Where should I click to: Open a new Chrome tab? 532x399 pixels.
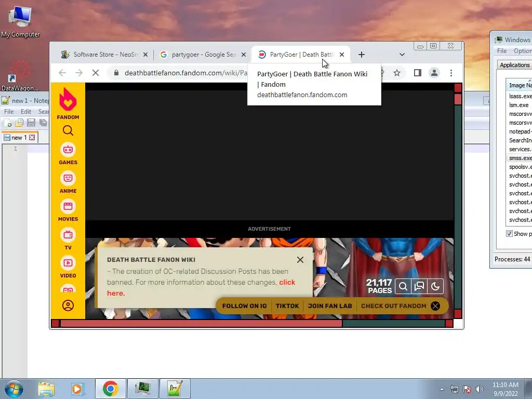(x=362, y=55)
